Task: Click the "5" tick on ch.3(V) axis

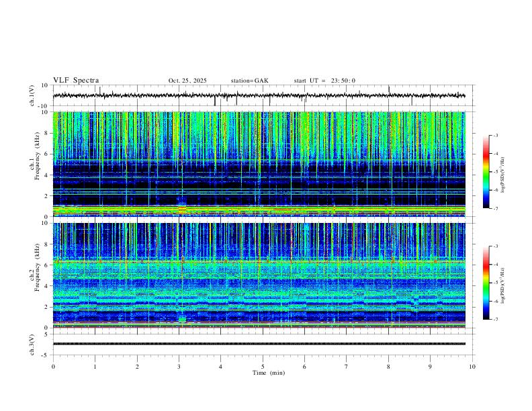Action: tap(47, 334)
